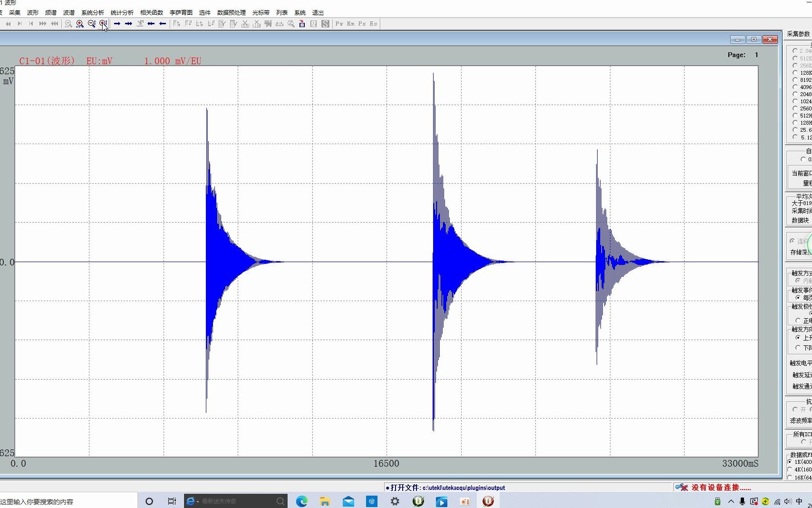
Task: Open the Mail app from the taskbar
Action: [348, 501]
